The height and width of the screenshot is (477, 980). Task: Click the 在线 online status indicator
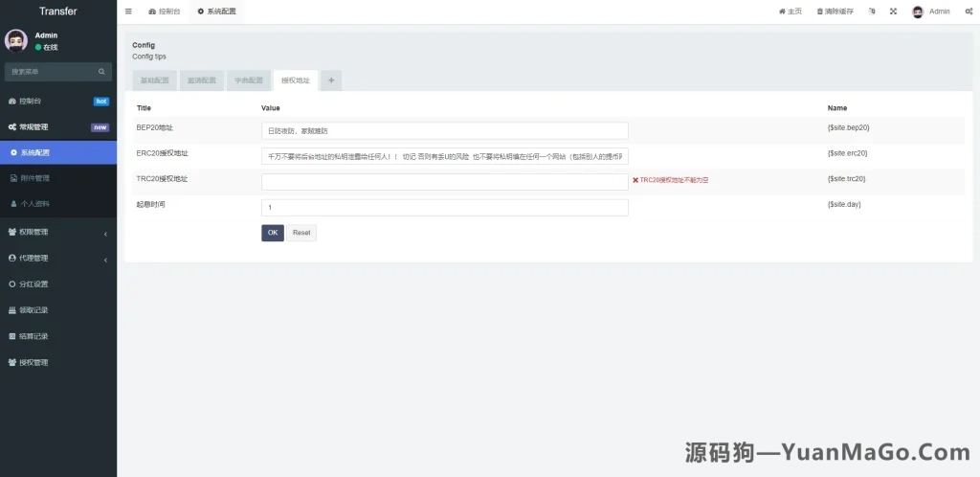click(x=46, y=48)
